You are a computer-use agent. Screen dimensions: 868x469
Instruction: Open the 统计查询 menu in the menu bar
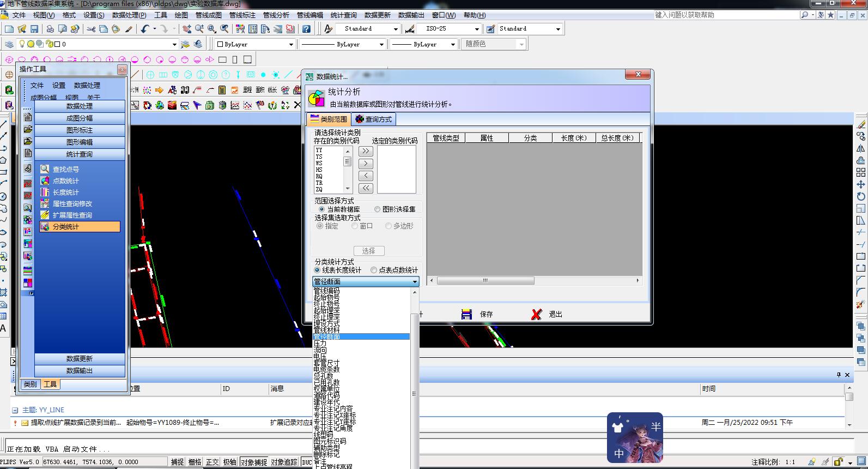click(343, 15)
